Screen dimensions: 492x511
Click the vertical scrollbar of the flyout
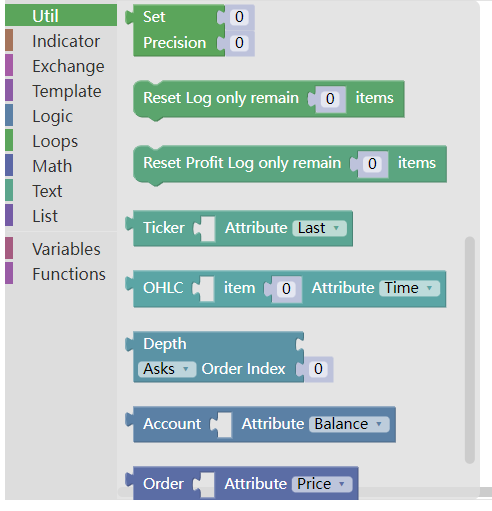(470, 350)
